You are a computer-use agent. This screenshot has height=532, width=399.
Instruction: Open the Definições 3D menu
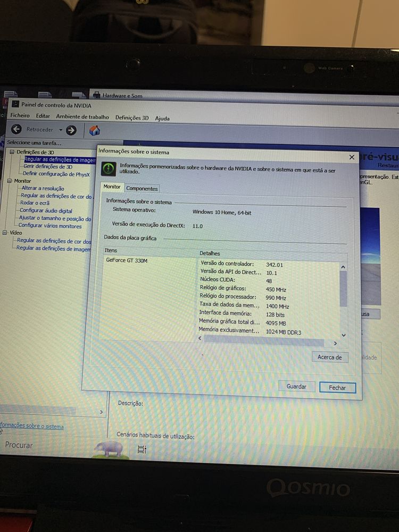pyautogui.click(x=132, y=118)
